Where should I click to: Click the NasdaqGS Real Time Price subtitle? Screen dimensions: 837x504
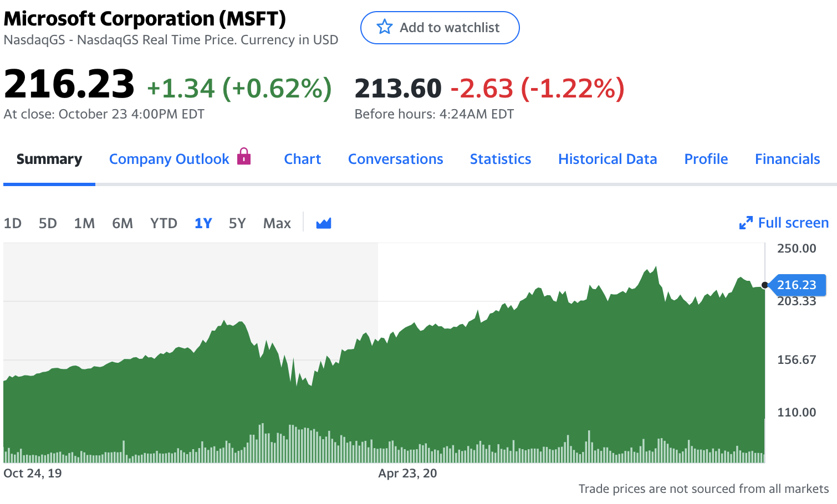tap(171, 40)
